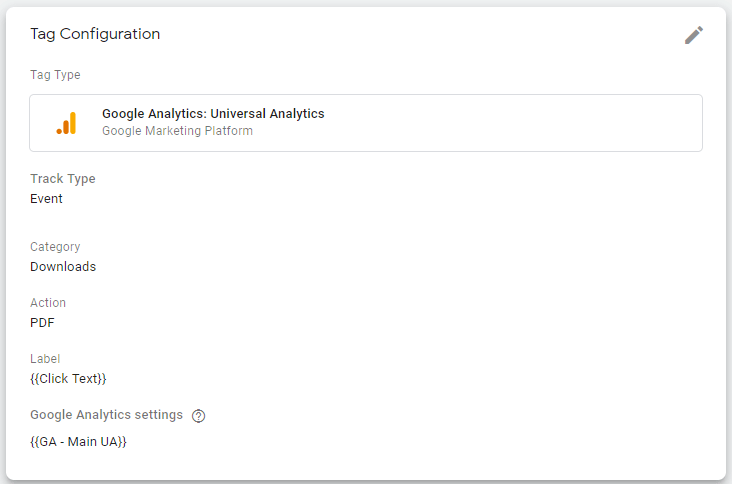The height and width of the screenshot is (484, 732).
Task: Select the Event track type value
Action: click(x=46, y=198)
